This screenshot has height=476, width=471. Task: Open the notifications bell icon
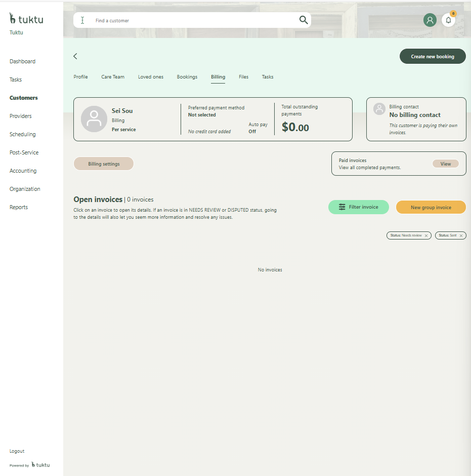[448, 20]
